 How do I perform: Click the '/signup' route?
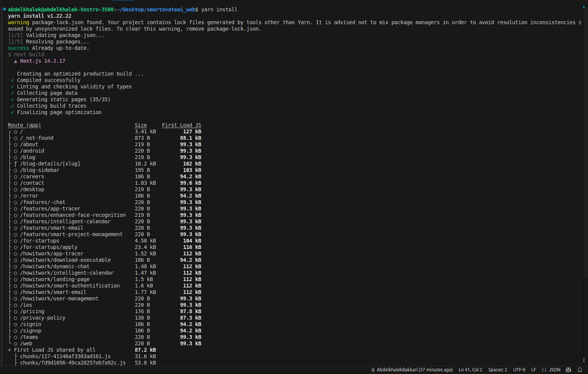tap(31, 331)
